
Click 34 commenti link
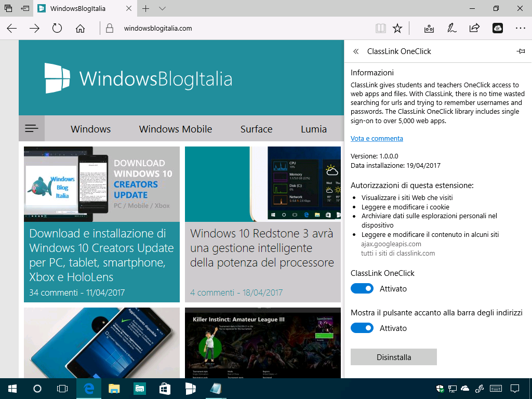(54, 292)
